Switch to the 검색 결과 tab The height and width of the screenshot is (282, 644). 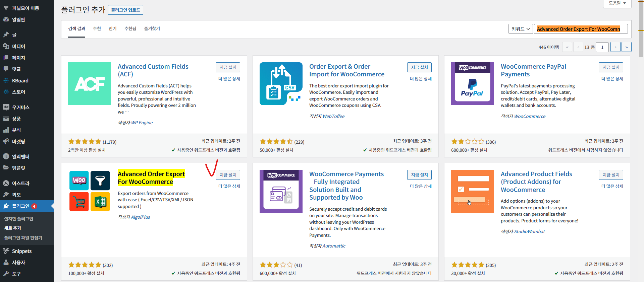[76, 29]
